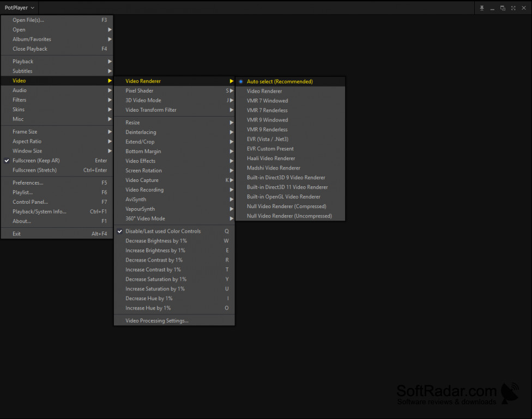Select Madshi Video Renderer
Screen dimensions: 532x419
(291, 168)
